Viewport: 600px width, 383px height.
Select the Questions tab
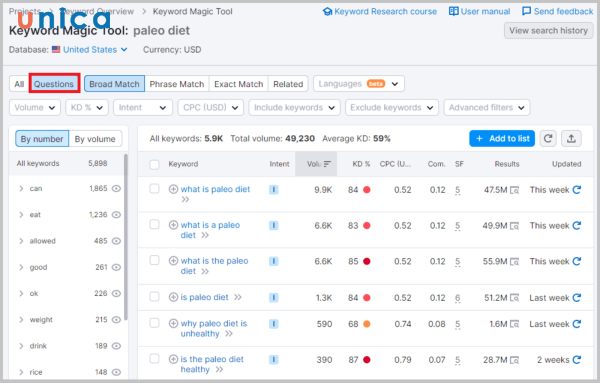pyautogui.click(x=54, y=84)
